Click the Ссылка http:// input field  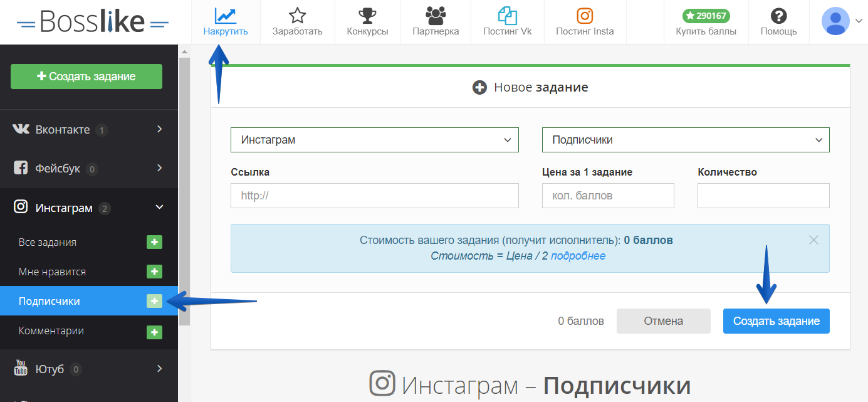click(375, 196)
